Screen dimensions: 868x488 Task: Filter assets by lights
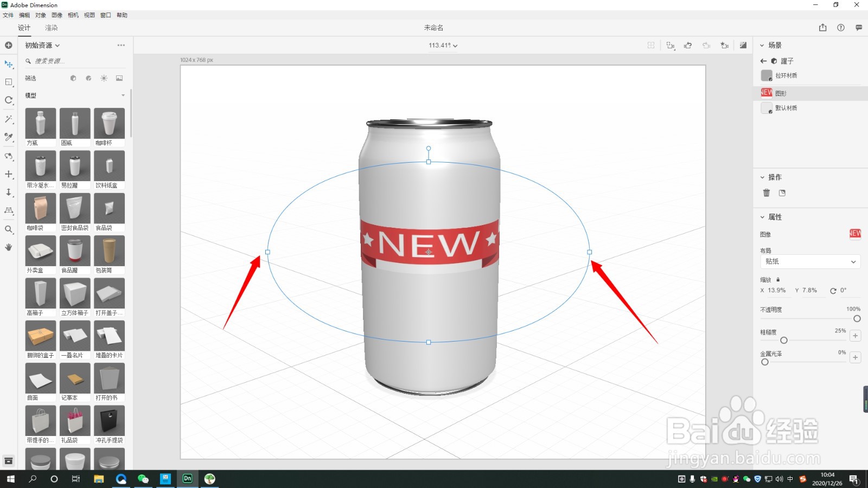104,78
